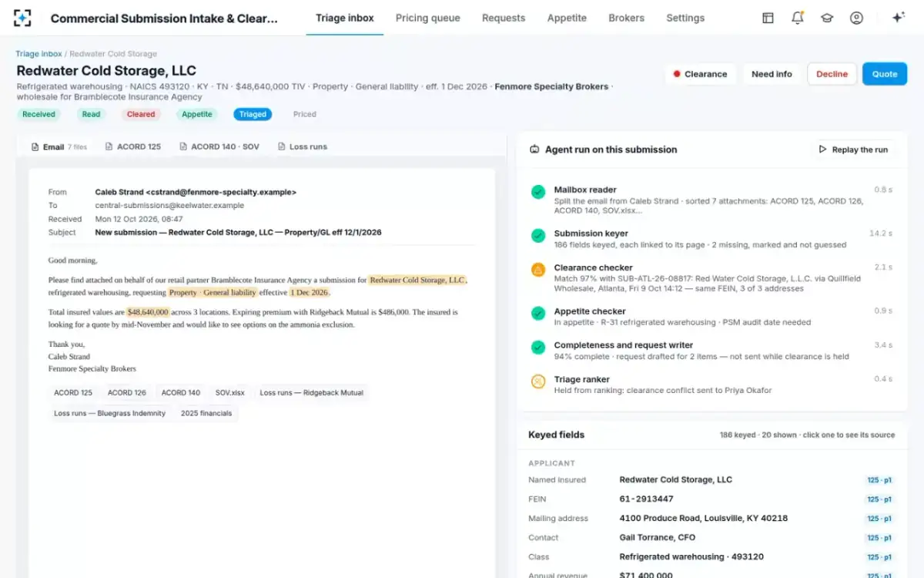Image resolution: width=924 pixels, height=578 pixels.
Task: Click Keyed fields panel heading
Action: (556, 435)
